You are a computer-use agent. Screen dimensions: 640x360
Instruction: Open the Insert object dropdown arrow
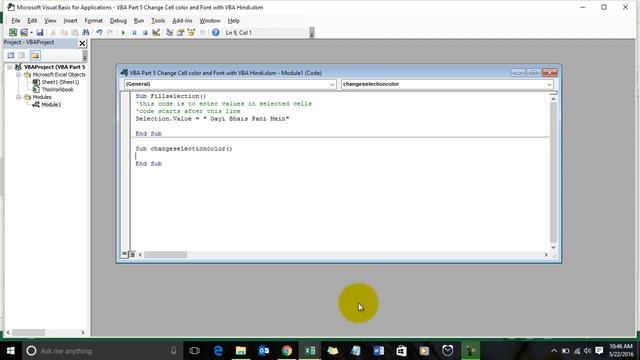click(31, 32)
